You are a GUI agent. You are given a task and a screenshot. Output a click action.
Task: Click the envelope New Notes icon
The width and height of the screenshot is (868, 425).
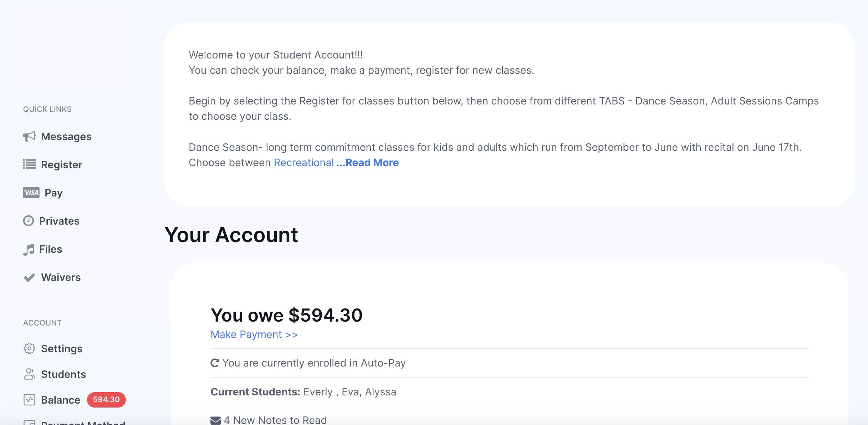click(x=215, y=420)
